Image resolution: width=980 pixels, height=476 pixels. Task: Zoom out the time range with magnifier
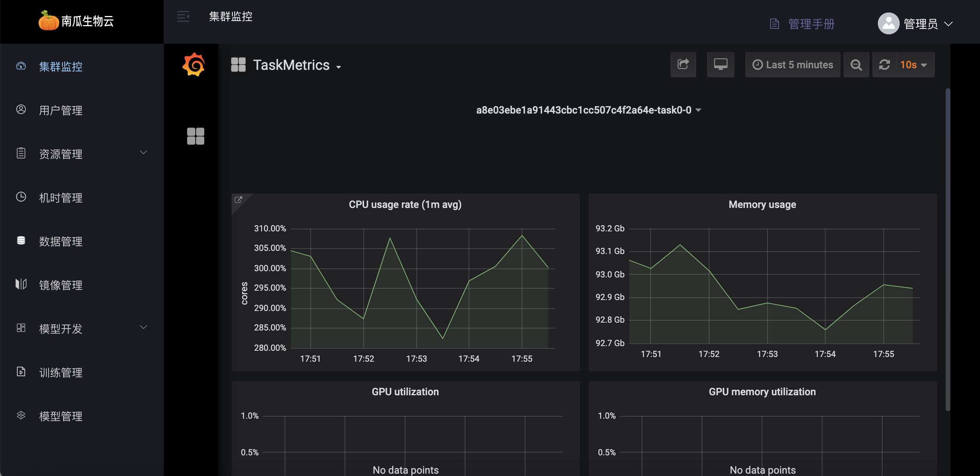click(856, 65)
